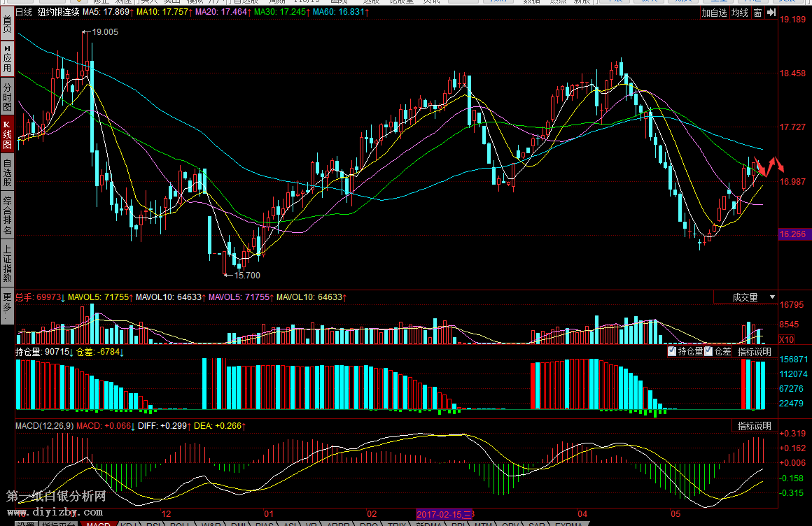The width and height of the screenshot is (812, 526).
Task: Expand the 更多 sidebar menu
Action: pyautogui.click(x=7, y=305)
